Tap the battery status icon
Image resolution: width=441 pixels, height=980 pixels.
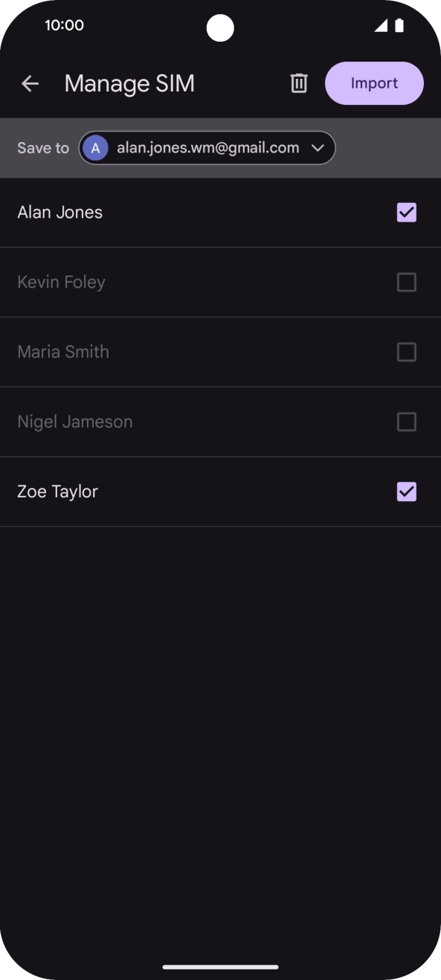[x=399, y=25]
